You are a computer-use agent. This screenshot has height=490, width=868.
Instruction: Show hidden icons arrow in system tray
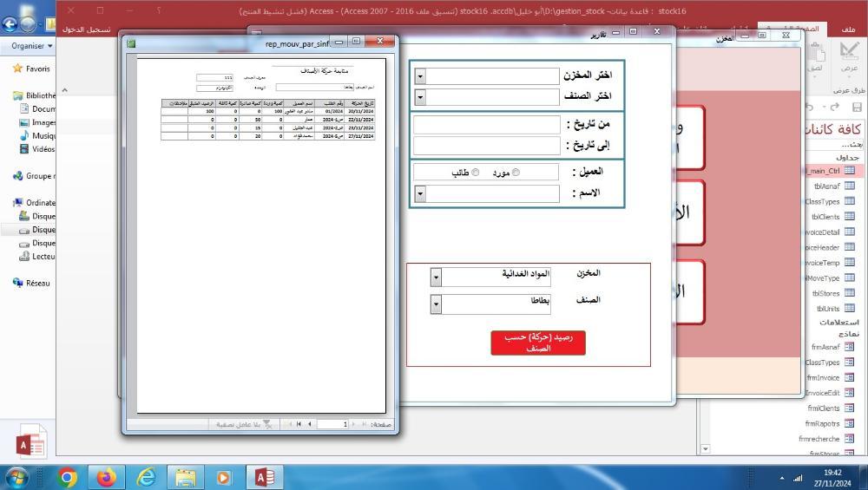click(782, 478)
